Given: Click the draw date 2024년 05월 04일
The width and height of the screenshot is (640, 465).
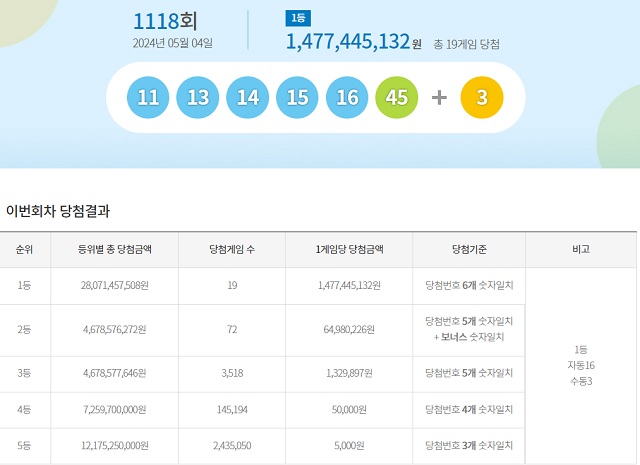Looking at the screenshot, I should [x=173, y=43].
